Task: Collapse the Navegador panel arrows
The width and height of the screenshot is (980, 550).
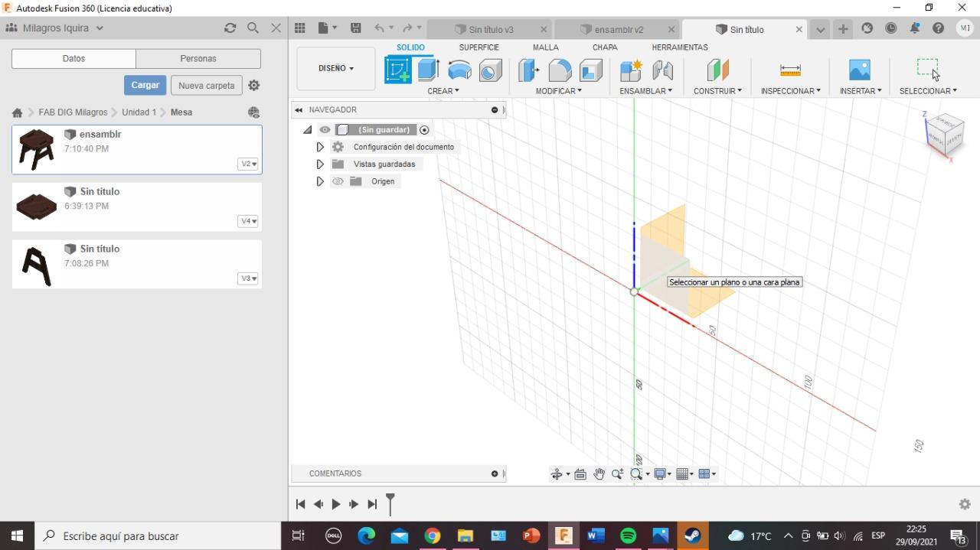Action: (299, 110)
